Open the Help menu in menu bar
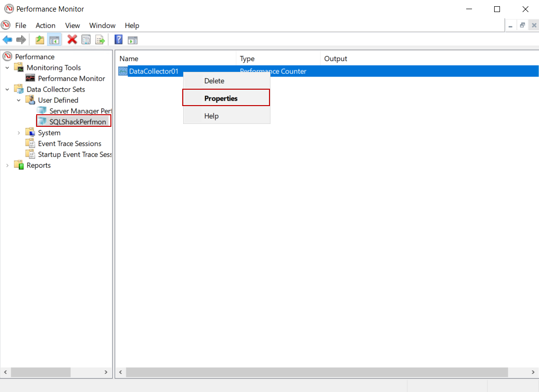This screenshot has height=392, width=539. click(132, 26)
